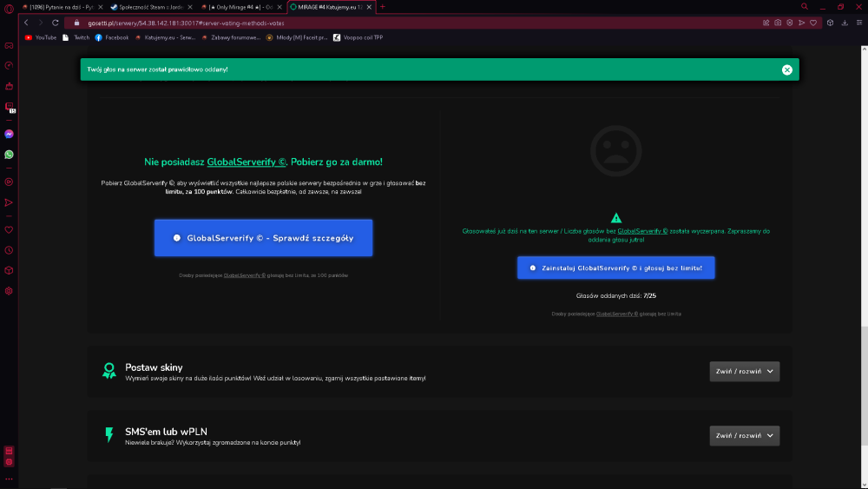Click the page vertical scrollbar thumb
Viewport: 868px width, 489px height.
(x=865, y=387)
